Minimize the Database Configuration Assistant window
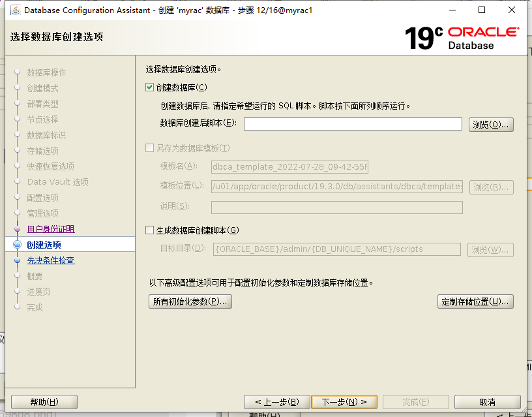This screenshot has height=417, width=532. (x=452, y=10)
